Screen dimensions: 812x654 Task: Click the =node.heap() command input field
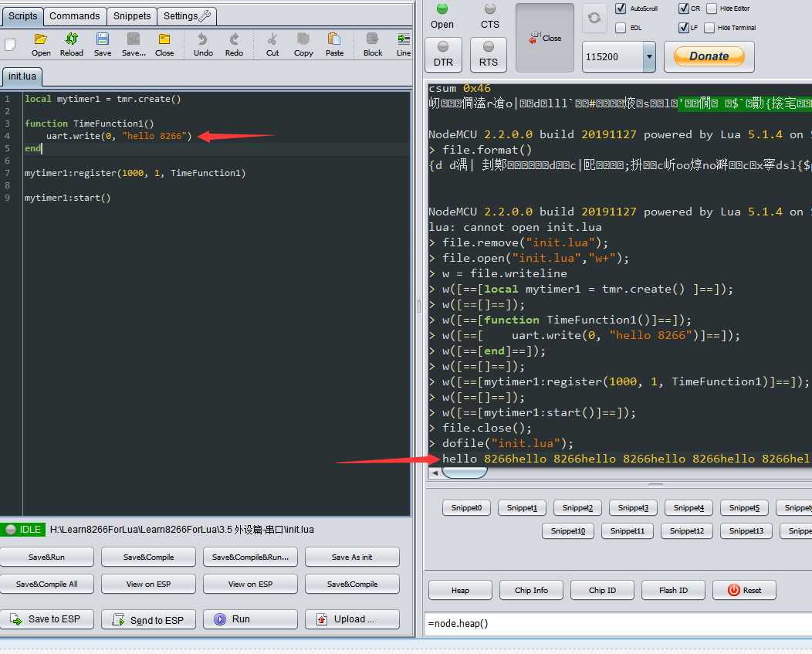coord(617,623)
